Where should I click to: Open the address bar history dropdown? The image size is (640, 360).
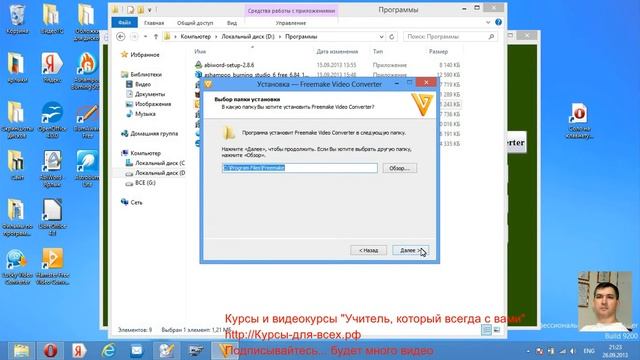click(x=381, y=36)
